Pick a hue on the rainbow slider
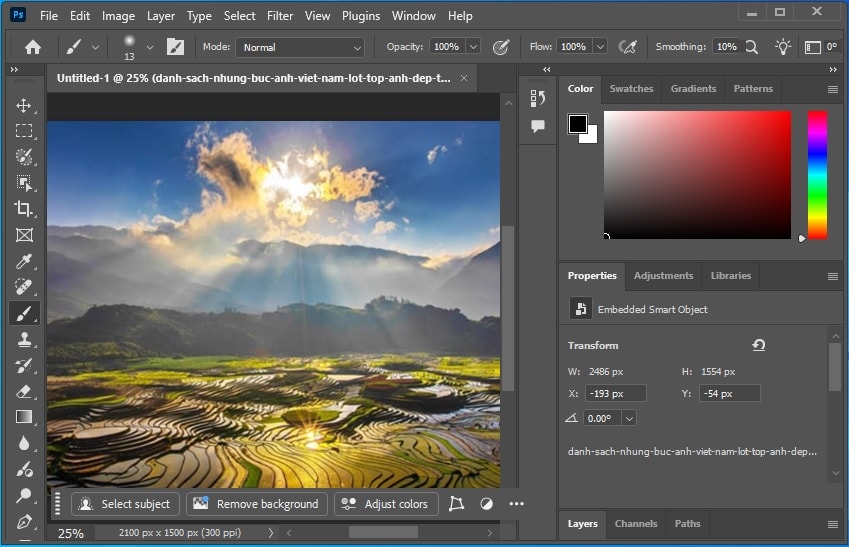Image resolution: width=849 pixels, height=547 pixels. [817, 174]
